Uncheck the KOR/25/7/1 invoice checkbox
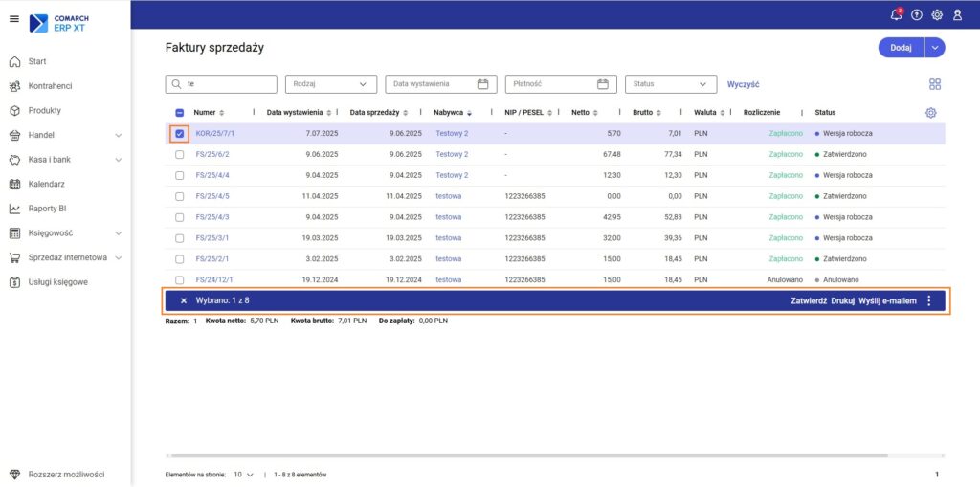The height and width of the screenshot is (487, 980). click(180, 134)
